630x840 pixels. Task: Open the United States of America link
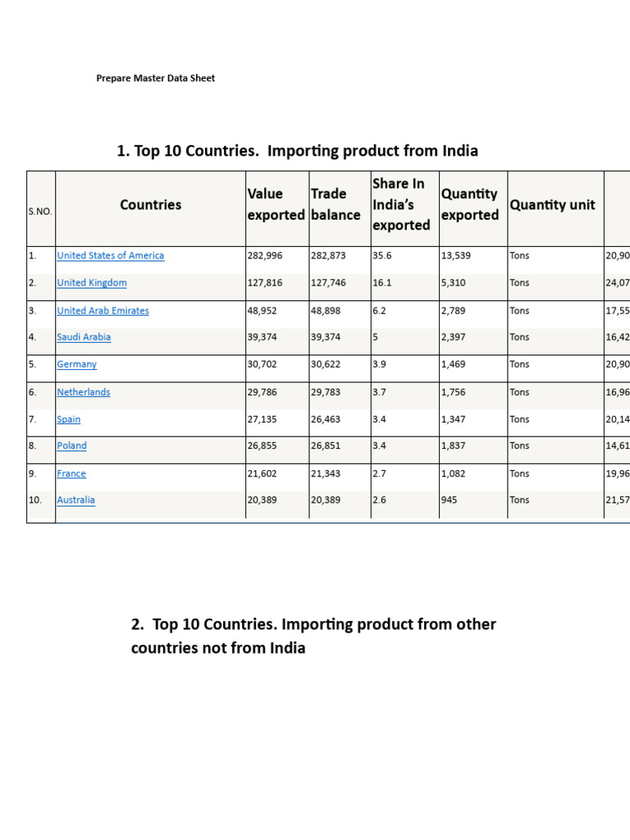(x=110, y=256)
